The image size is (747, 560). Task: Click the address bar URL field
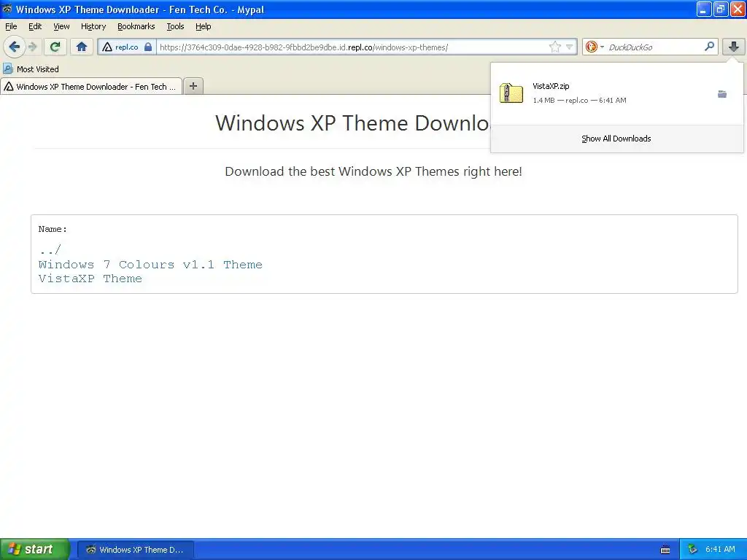(352, 47)
